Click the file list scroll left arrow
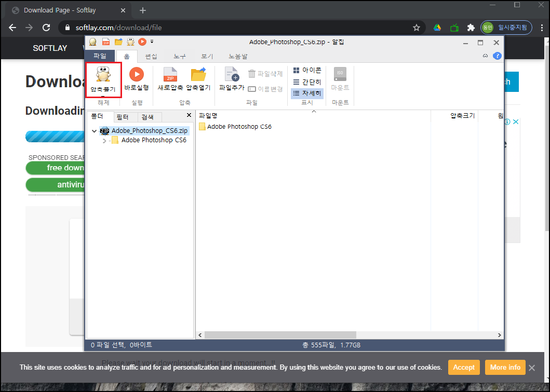 200,335
